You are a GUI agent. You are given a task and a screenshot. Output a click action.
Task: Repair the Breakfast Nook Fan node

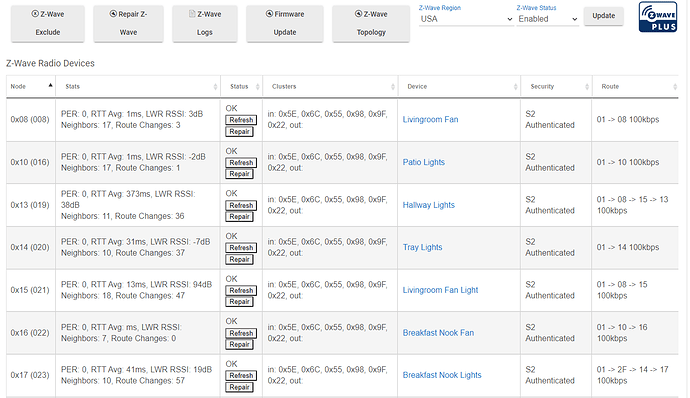click(239, 344)
